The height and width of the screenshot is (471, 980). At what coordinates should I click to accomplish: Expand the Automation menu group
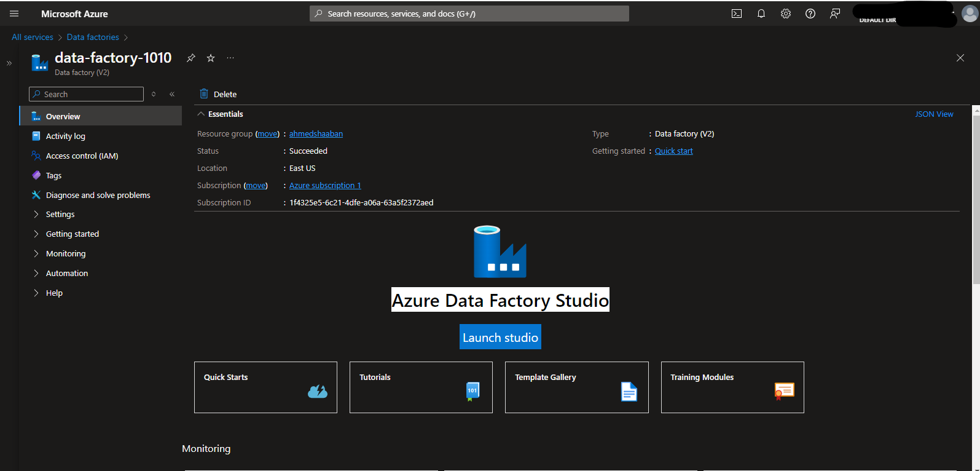coord(36,273)
